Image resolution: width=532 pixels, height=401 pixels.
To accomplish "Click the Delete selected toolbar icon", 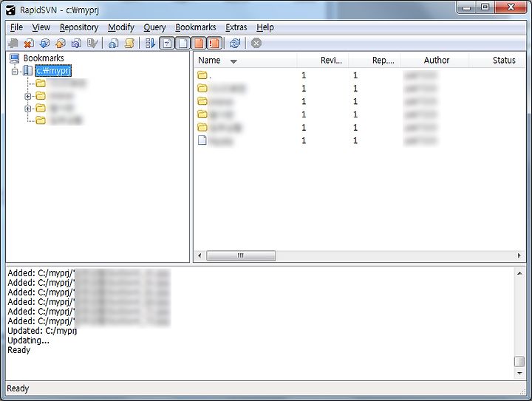I will pos(29,43).
